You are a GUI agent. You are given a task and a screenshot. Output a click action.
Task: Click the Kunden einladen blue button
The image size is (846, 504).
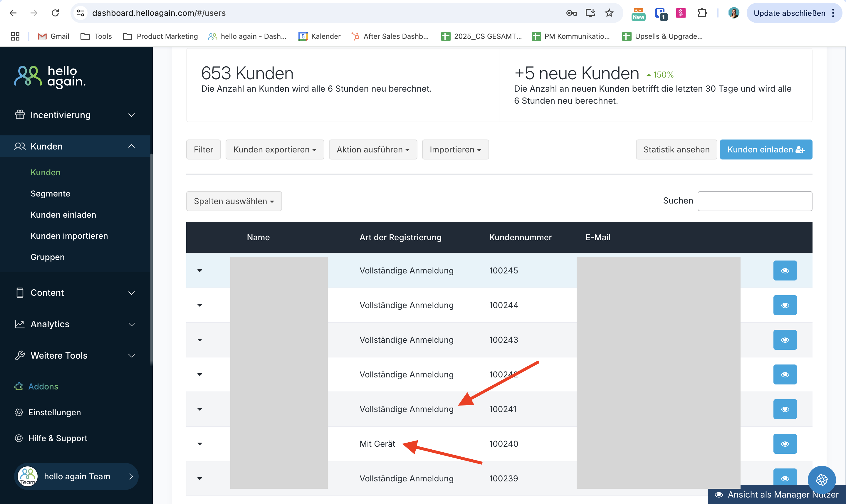click(x=766, y=149)
